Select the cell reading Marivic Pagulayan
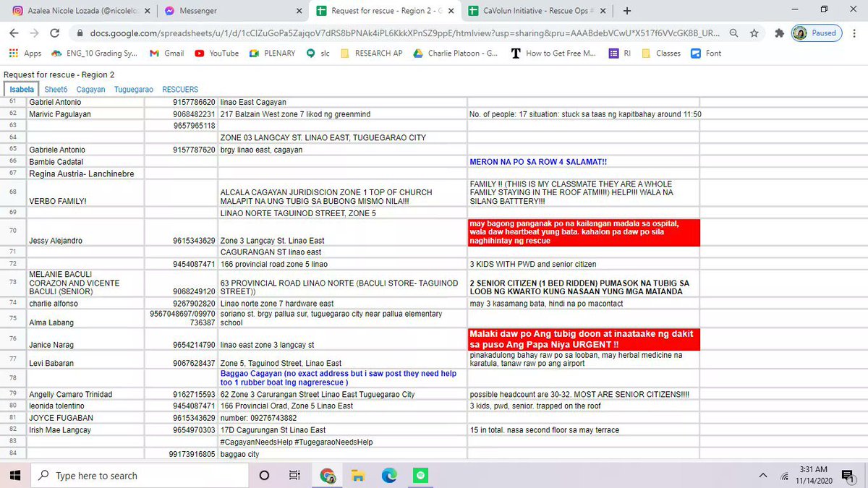The image size is (868, 488). (x=87, y=114)
